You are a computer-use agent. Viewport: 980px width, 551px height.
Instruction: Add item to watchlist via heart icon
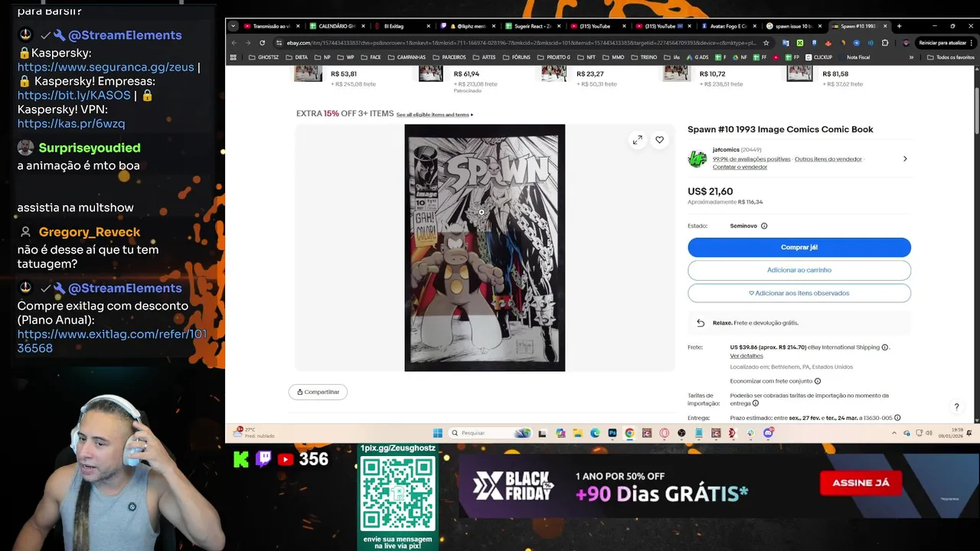659,140
